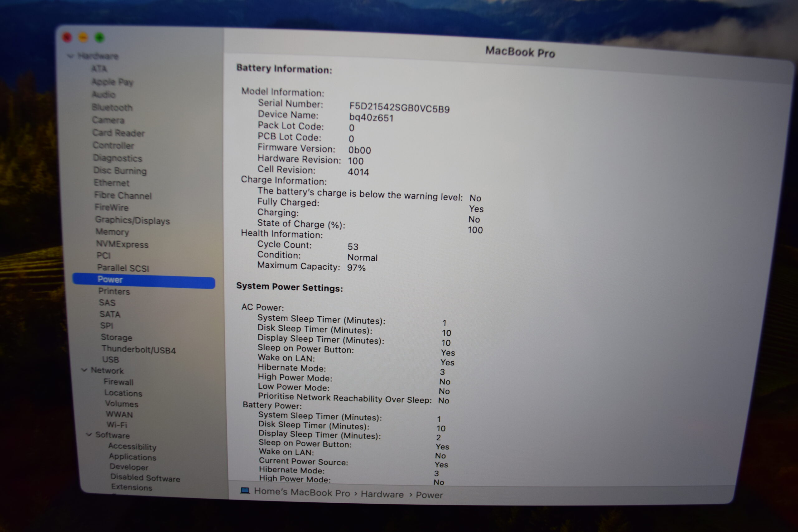Open Graphics/Displays in the sidebar

[133, 220]
